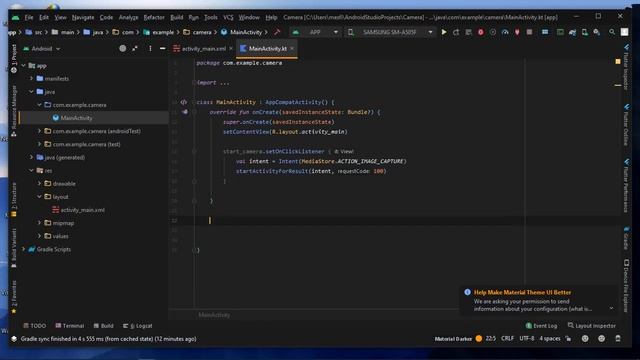Switch to the activity_main.xml editor tab
The width and height of the screenshot is (640, 360).
203,49
